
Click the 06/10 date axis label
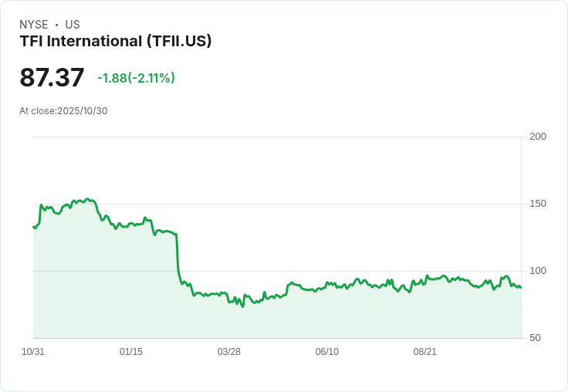coord(327,352)
